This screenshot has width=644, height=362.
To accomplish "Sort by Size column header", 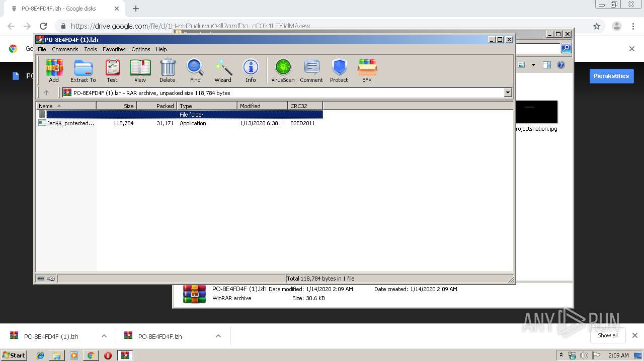I will tap(116, 106).
